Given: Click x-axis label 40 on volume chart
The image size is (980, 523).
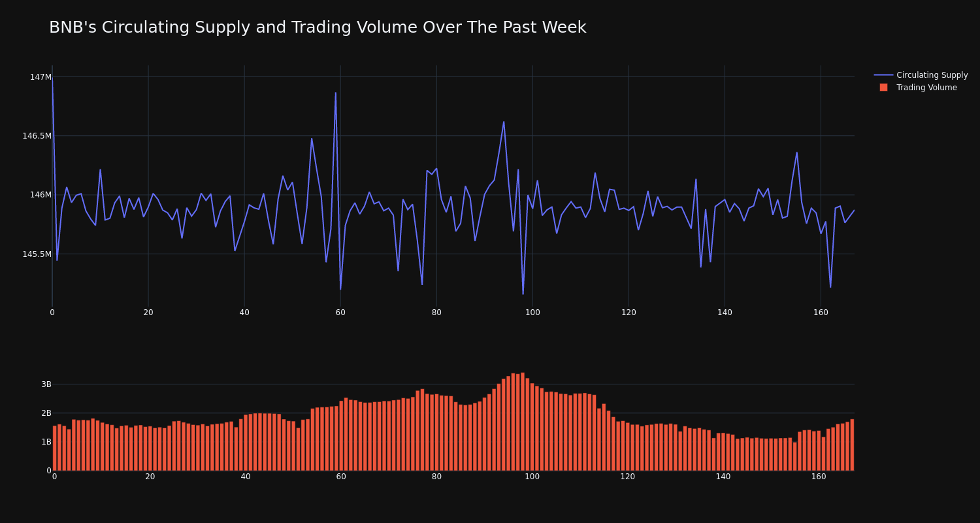Looking at the screenshot, I should 246,477.
